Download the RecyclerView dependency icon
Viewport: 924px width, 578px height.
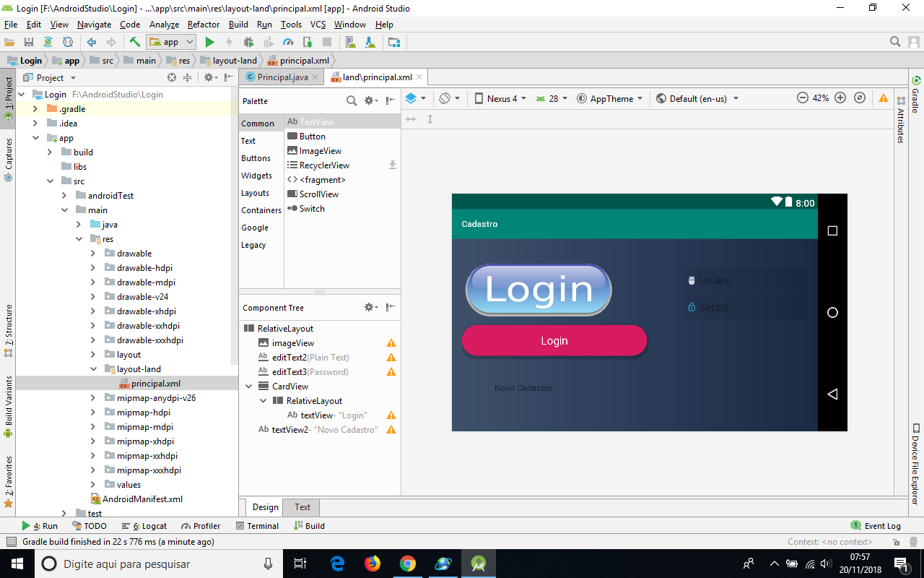pyautogui.click(x=393, y=165)
